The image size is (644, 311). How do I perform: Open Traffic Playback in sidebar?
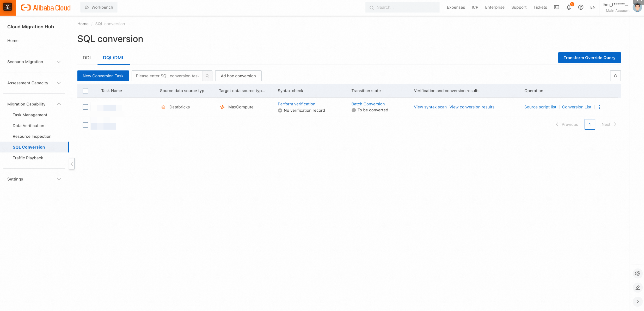coord(28,158)
